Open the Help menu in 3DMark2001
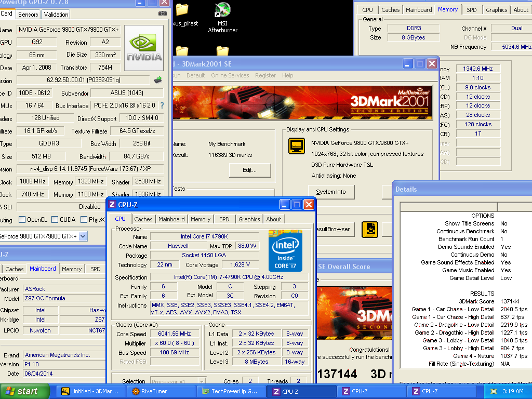Image resolution: width=532 pixels, height=399 pixels. [x=287, y=75]
